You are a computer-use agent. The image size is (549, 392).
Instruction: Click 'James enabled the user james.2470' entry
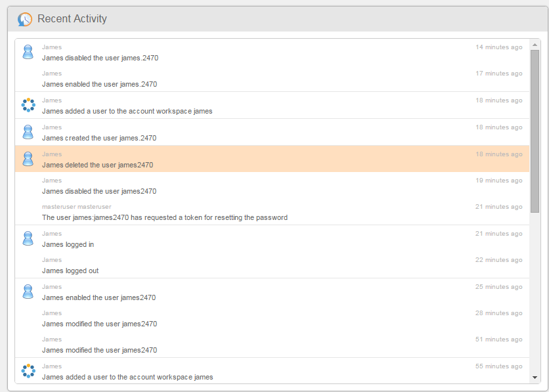point(99,84)
